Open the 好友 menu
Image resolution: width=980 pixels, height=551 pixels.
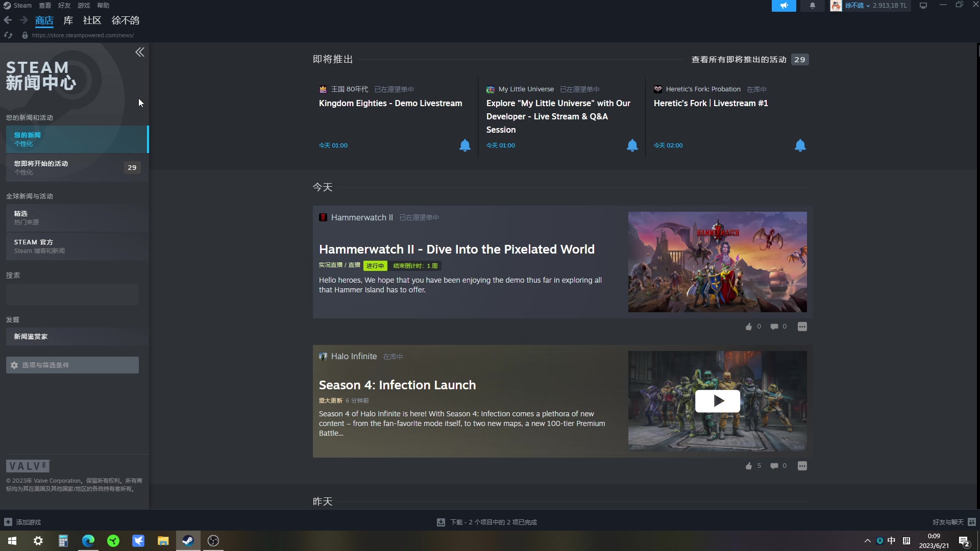(x=64, y=6)
